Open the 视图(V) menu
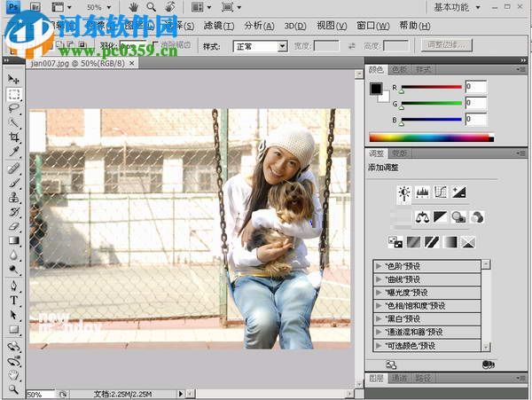This screenshot has width=532, height=400. coord(332,26)
